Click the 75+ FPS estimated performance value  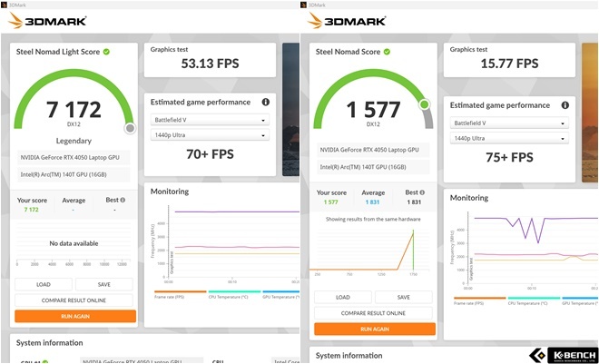coord(509,157)
